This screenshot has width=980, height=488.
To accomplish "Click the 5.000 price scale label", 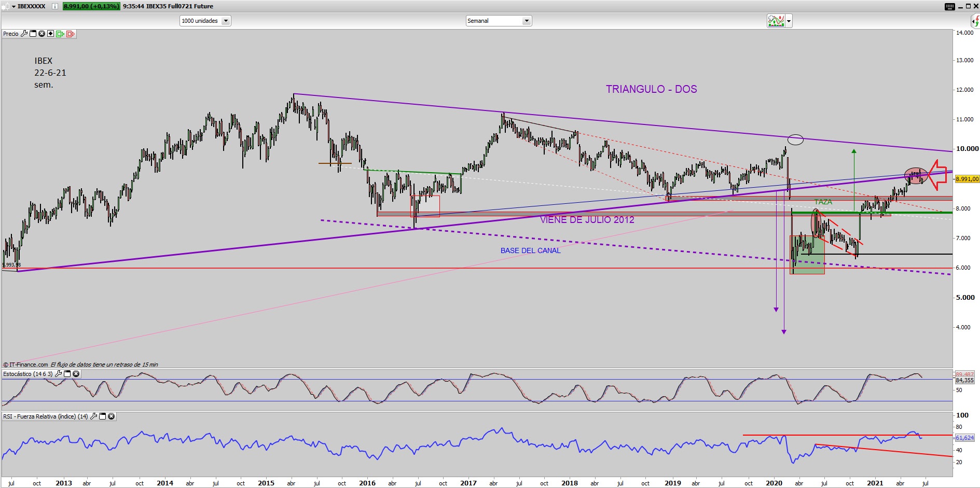I will point(965,298).
